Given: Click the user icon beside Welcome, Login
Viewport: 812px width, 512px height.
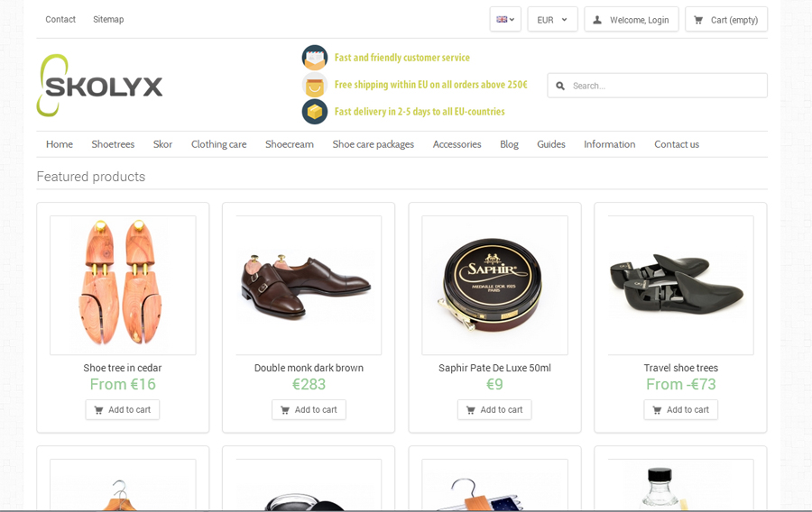Looking at the screenshot, I should point(597,20).
